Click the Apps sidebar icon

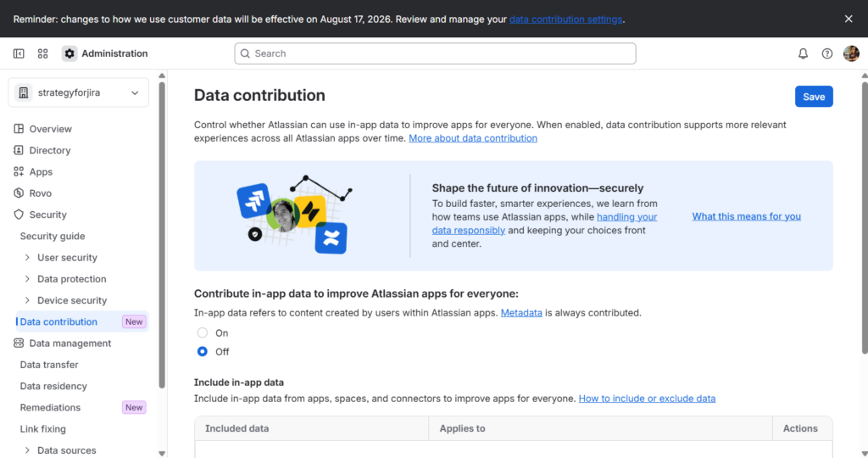pos(19,171)
